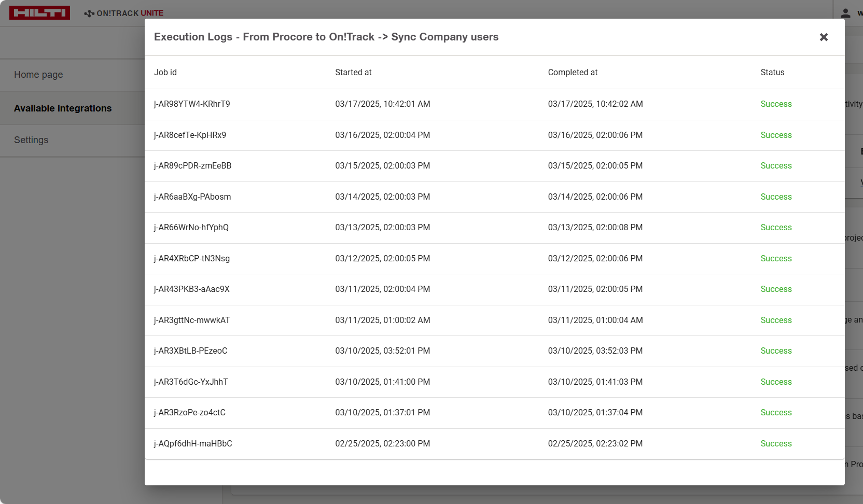This screenshot has width=863, height=504.
Task: Select job id j-AQpf6dhH-maHBbC
Action: click(193, 444)
